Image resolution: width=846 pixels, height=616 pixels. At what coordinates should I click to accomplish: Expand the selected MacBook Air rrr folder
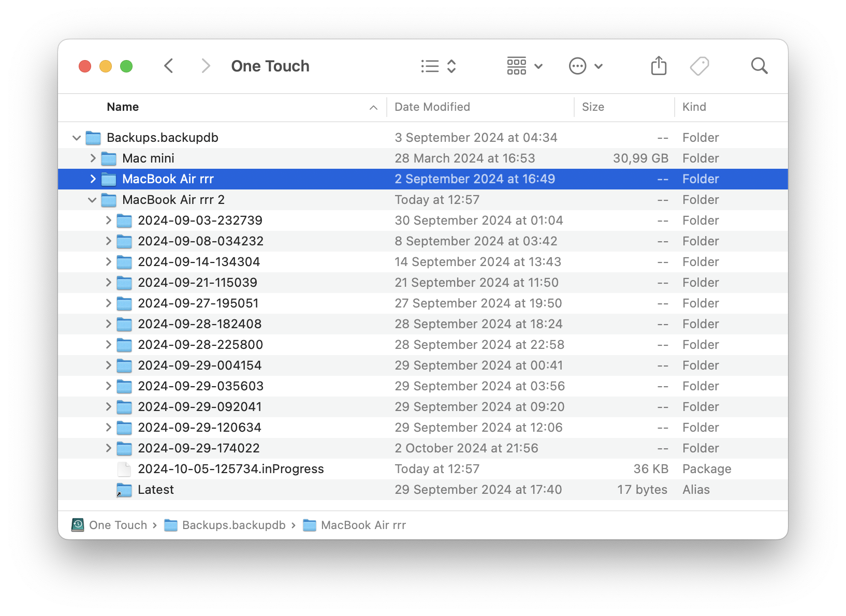pos(93,179)
